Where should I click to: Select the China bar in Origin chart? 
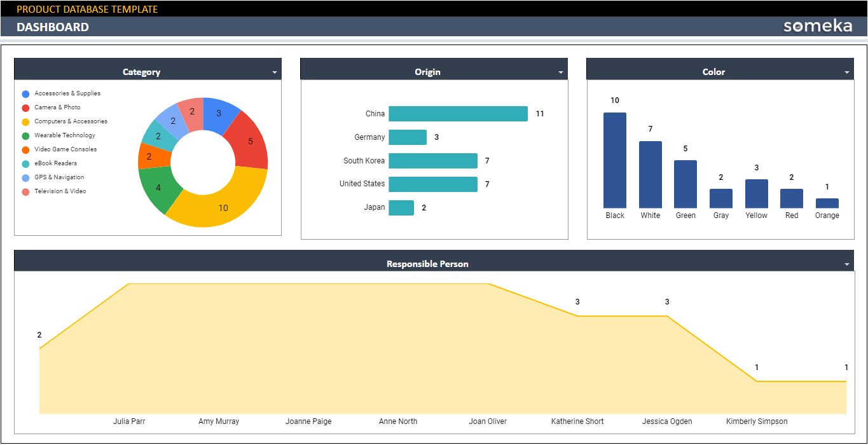[458, 114]
